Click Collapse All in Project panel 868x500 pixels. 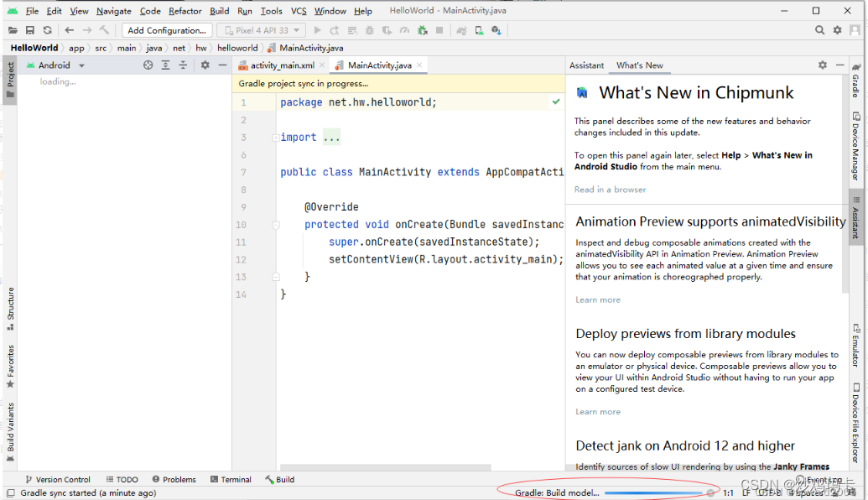click(x=183, y=65)
